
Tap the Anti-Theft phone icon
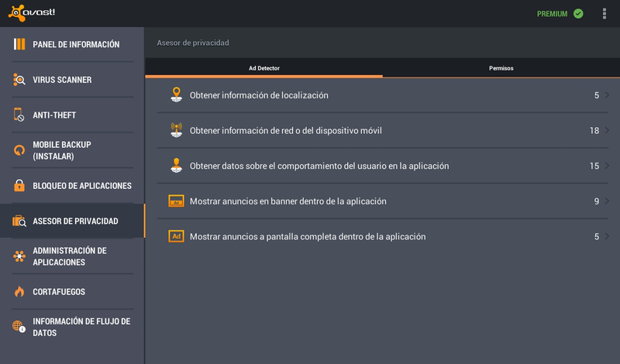click(19, 115)
